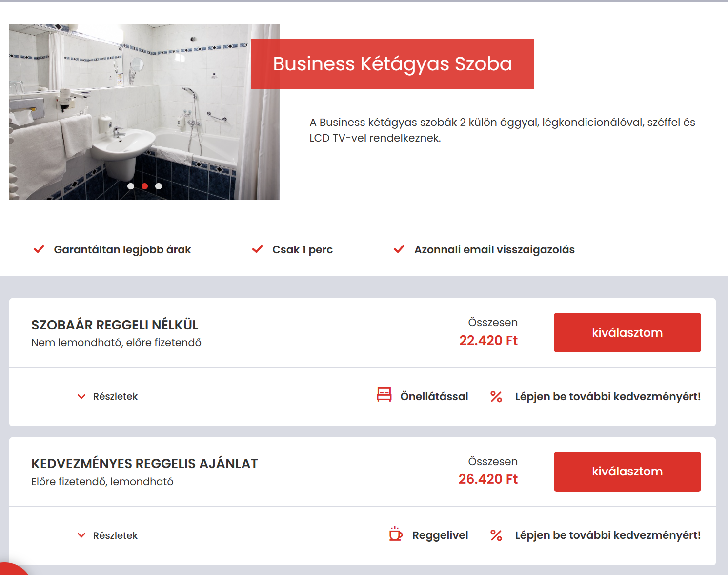
Task: Open the login discount link in the breakfast offer
Action: [x=607, y=535]
